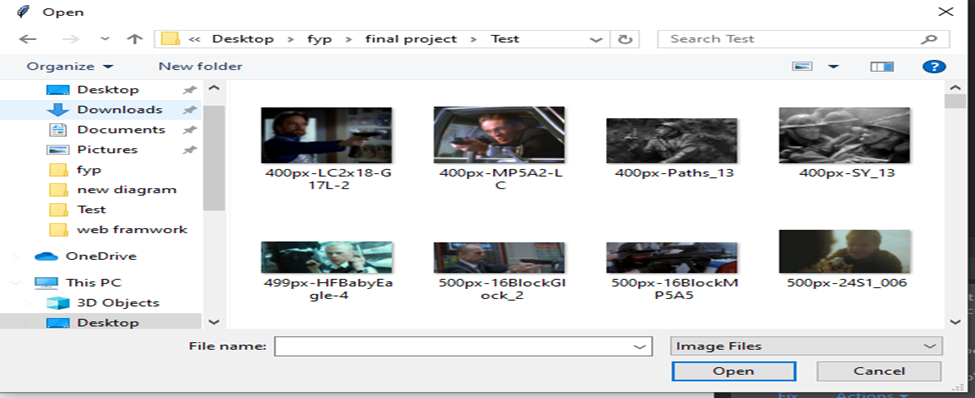The height and width of the screenshot is (398, 975).
Task: Open the address bar history dropdown
Action: pyautogui.click(x=596, y=39)
